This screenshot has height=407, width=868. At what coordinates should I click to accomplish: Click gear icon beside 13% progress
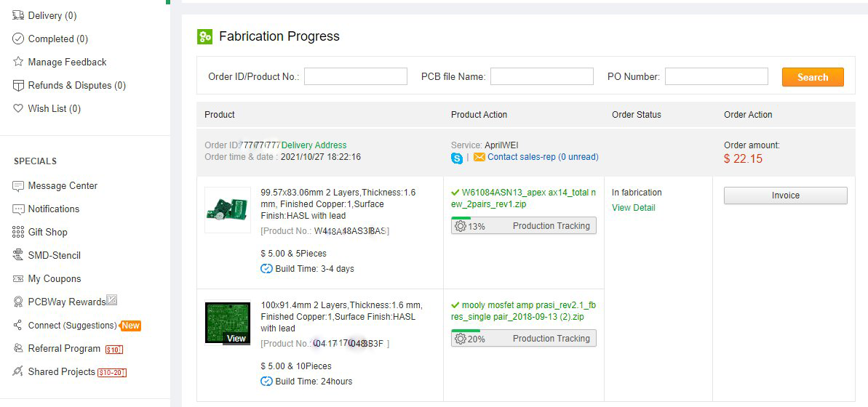(x=461, y=226)
